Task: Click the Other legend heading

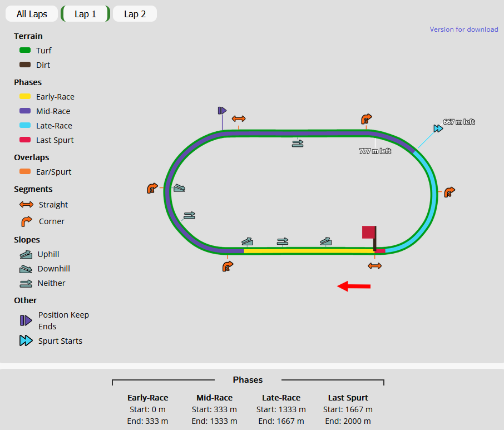Action: [x=26, y=300]
